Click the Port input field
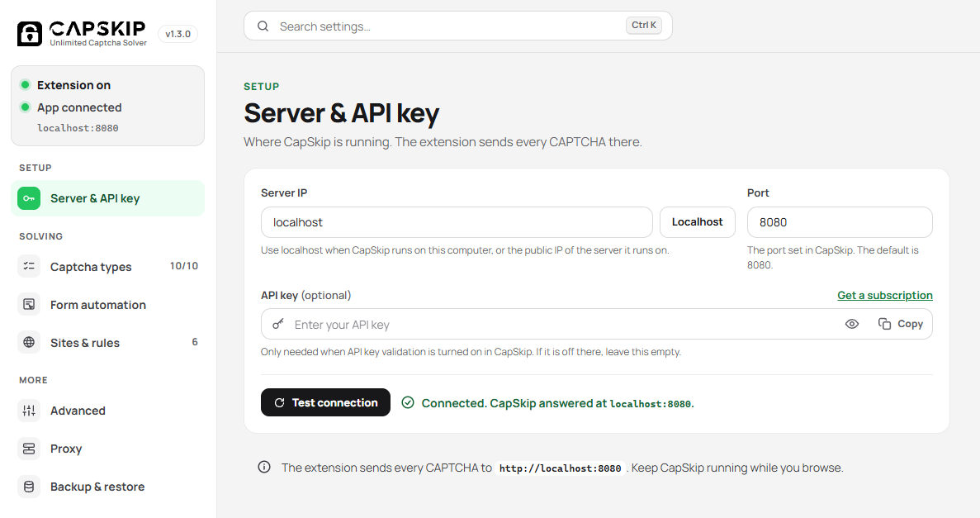Screen dimensions: 980x518 [x=840, y=222]
